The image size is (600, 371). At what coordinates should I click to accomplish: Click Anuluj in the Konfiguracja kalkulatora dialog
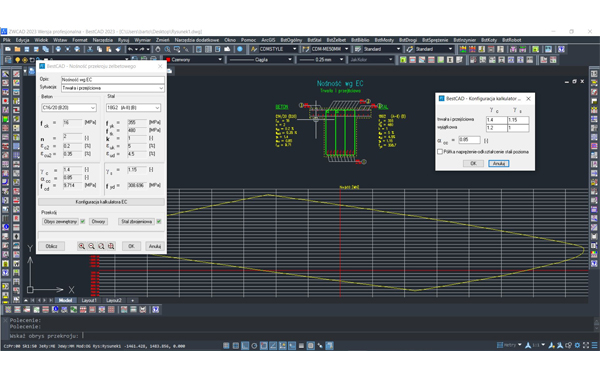pyautogui.click(x=499, y=163)
